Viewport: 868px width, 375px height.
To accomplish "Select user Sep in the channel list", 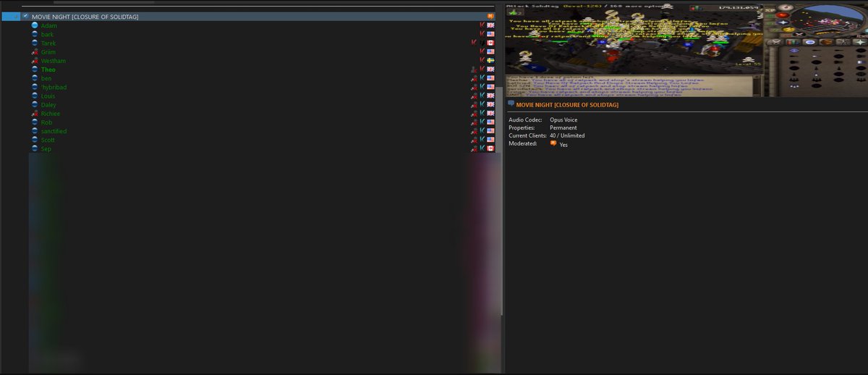I will (x=46, y=148).
